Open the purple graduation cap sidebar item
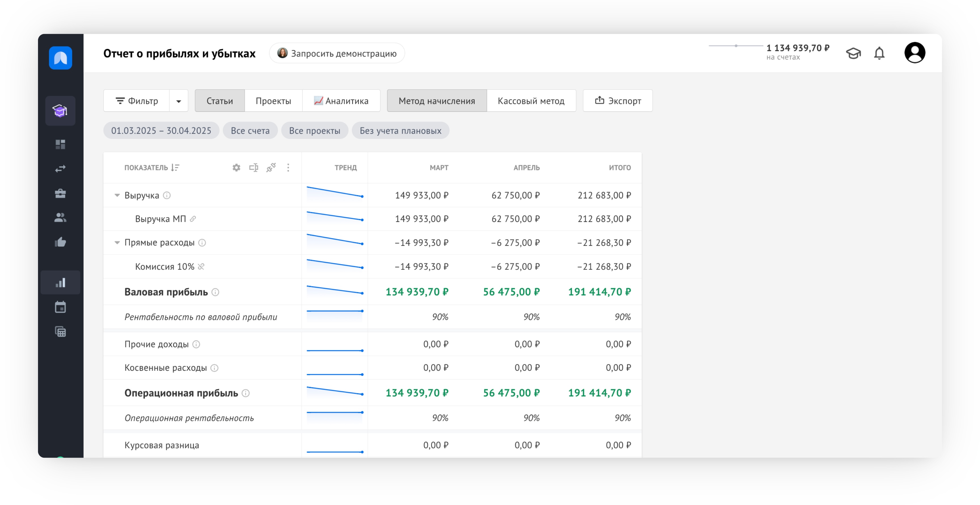Image resolution: width=980 pixels, height=505 pixels. [60, 111]
